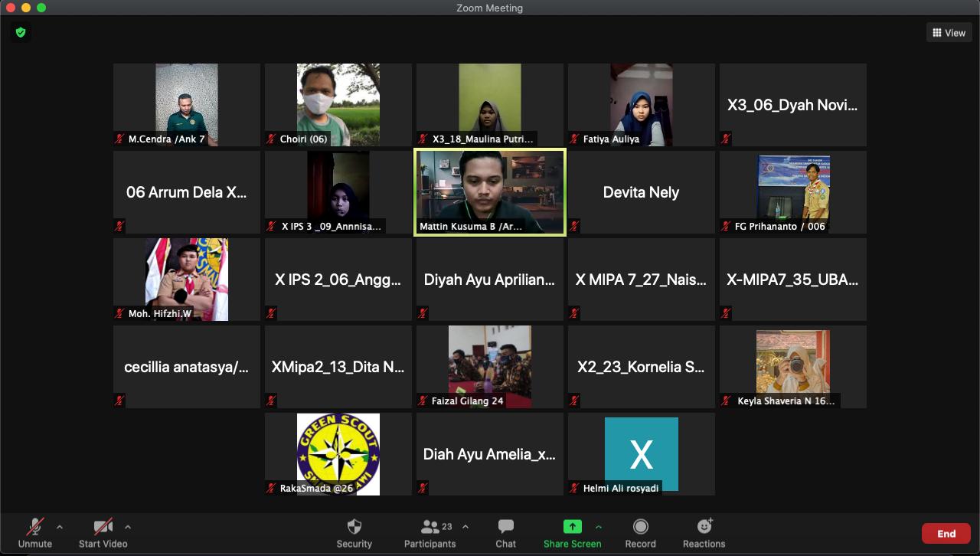980x556 pixels.
Task: Click the name X-MIPA7_35_UBA...
Action: [793, 280]
